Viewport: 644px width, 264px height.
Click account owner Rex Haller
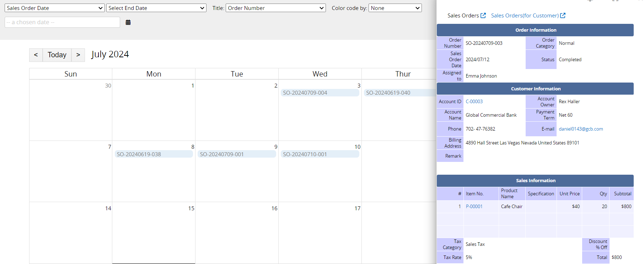pos(569,101)
